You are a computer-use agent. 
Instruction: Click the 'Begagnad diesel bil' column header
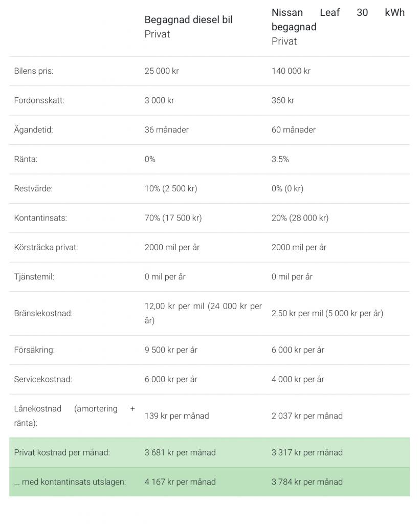coord(188,20)
